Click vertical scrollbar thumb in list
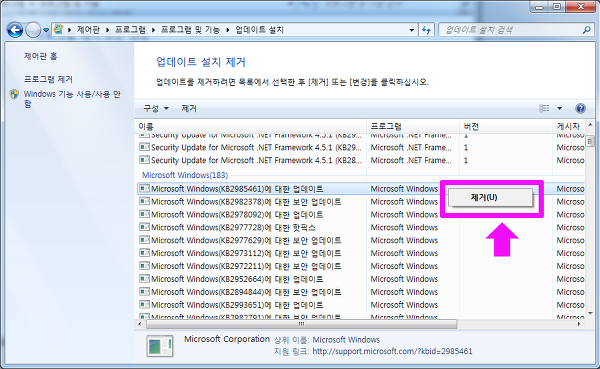The height and width of the screenshot is (369, 600). 590,141
